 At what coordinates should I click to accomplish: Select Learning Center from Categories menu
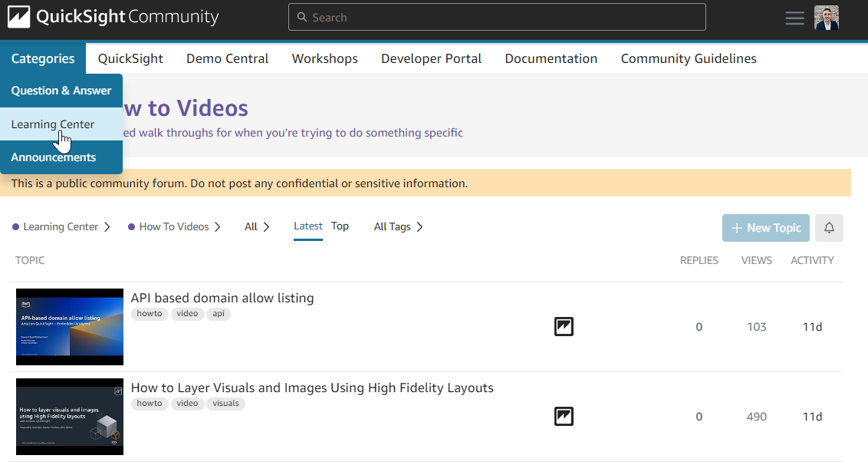coord(53,124)
